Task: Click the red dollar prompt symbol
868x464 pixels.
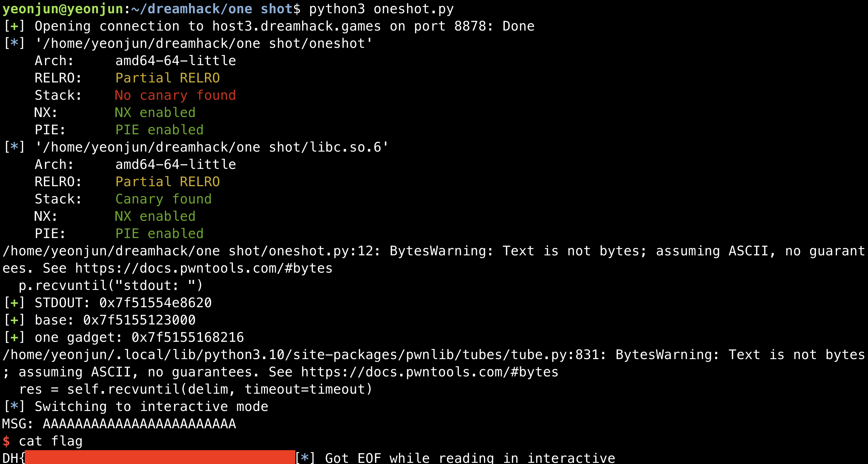Action: tap(6, 441)
